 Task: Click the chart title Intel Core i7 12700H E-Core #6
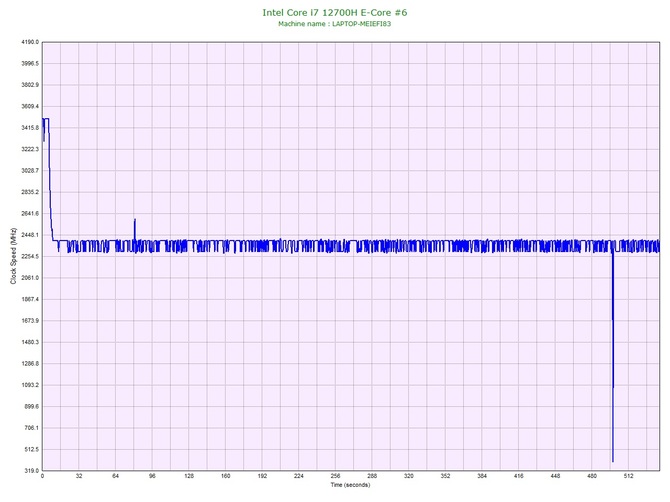[x=335, y=12]
